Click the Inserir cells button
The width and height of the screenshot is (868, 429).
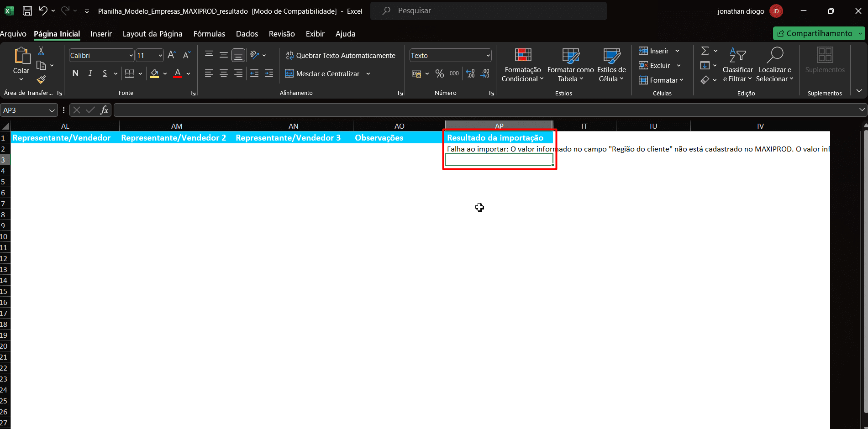pyautogui.click(x=654, y=51)
